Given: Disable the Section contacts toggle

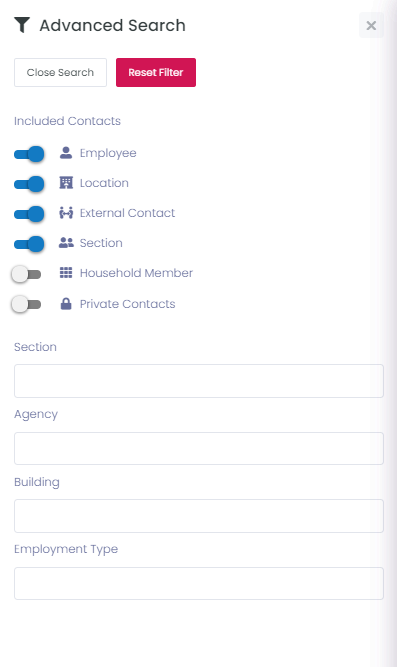Looking at the screenshot, I should pos(29,244).
